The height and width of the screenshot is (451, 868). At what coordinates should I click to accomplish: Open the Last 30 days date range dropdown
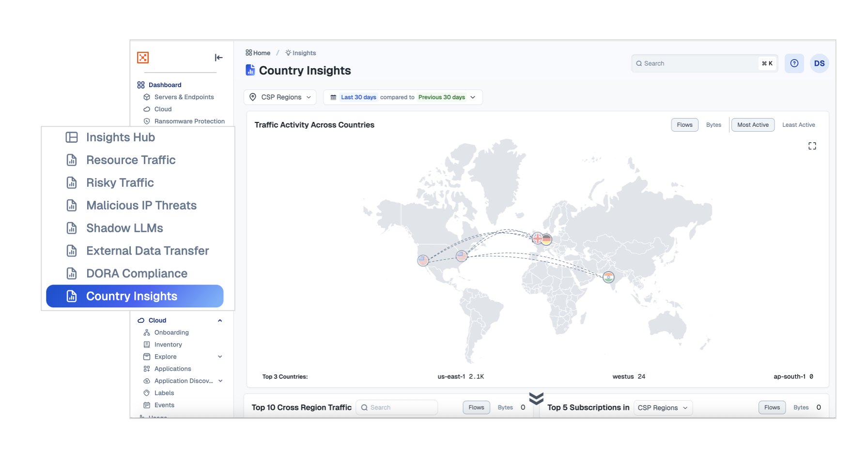(x=403, y=97)
